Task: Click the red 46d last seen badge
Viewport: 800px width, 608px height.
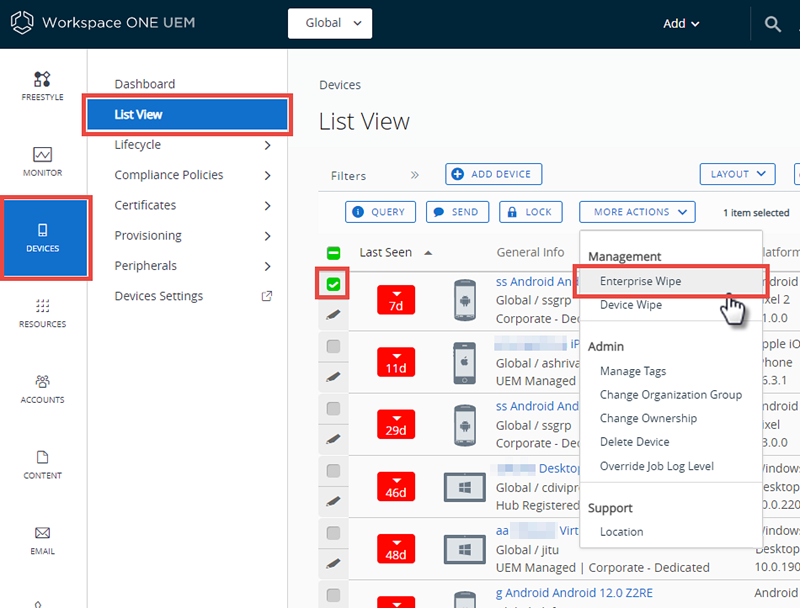Action: tap(396, 487)
